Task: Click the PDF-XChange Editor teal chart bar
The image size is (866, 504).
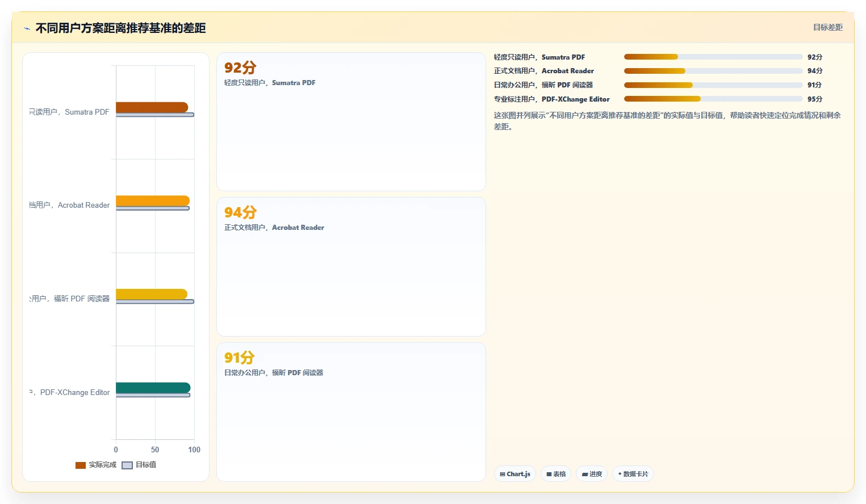Action: click(153, 388)
